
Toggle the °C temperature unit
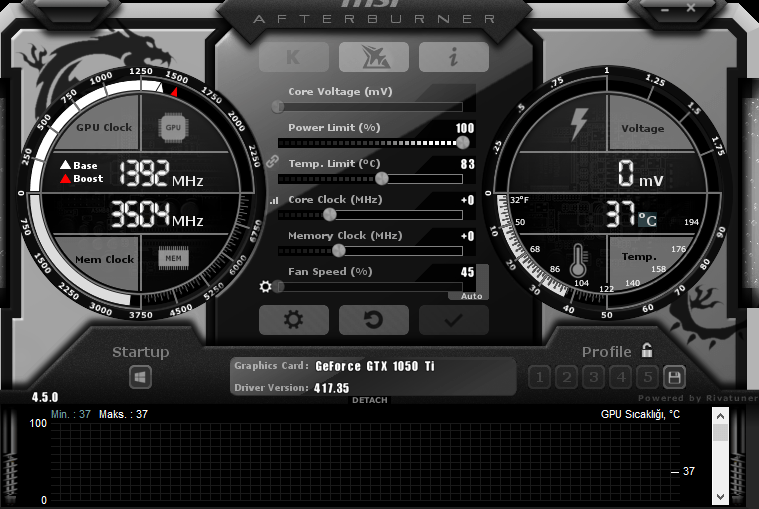click(647, 220)
